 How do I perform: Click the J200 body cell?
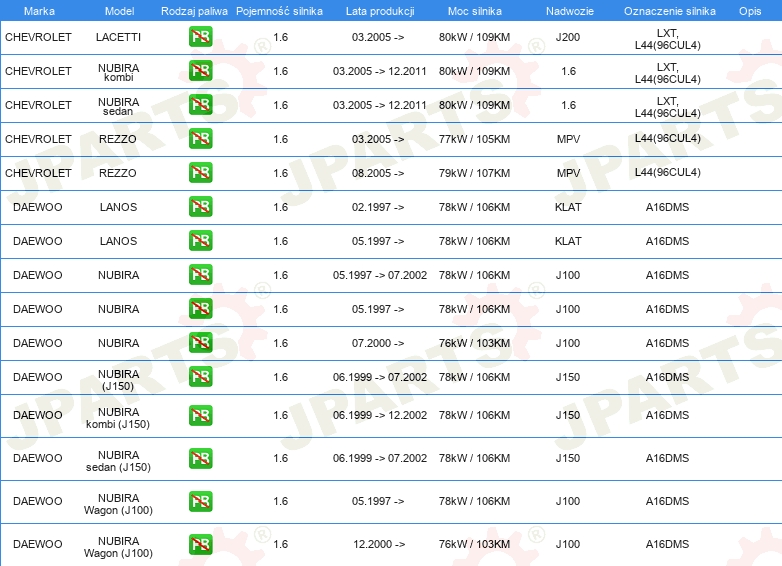coord(568,37)
